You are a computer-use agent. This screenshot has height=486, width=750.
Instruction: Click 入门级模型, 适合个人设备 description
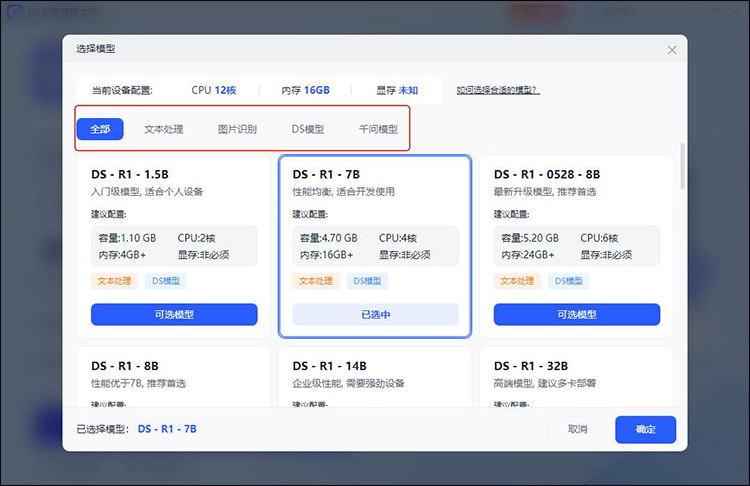pyautogui.click(x=147, y=192)
